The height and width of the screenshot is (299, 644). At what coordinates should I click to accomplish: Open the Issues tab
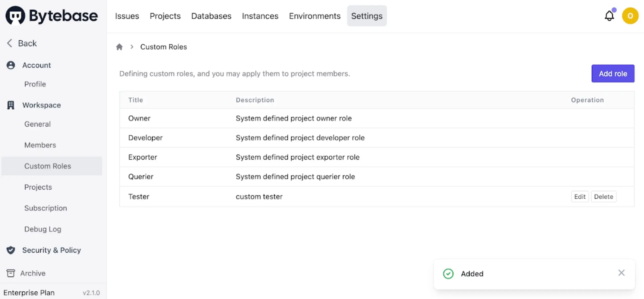127,16
